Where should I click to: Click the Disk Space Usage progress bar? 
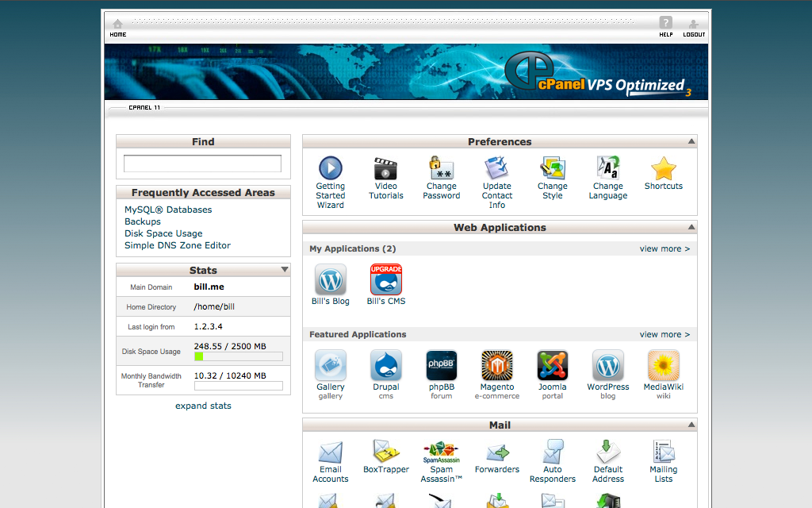[239, 356]
